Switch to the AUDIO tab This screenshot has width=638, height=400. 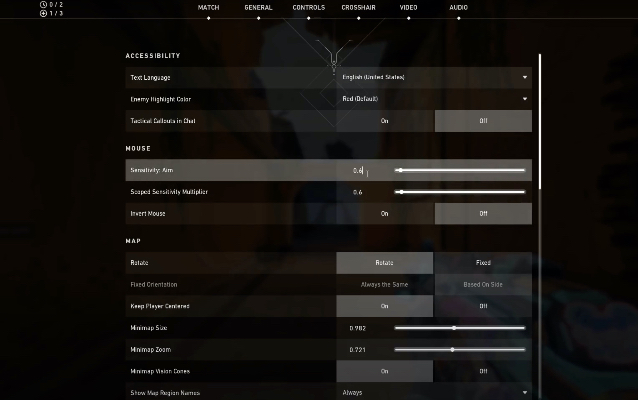(x=459, y=8)
